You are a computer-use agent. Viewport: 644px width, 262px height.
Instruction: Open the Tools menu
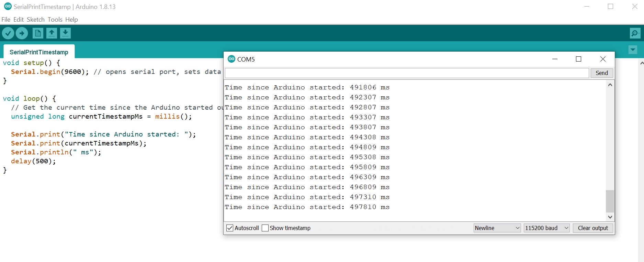(x=55, y=20)
